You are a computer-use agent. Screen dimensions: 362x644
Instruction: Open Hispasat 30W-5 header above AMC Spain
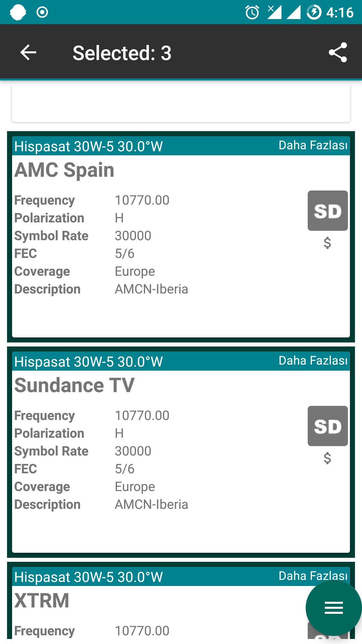(x=88, y=147)
